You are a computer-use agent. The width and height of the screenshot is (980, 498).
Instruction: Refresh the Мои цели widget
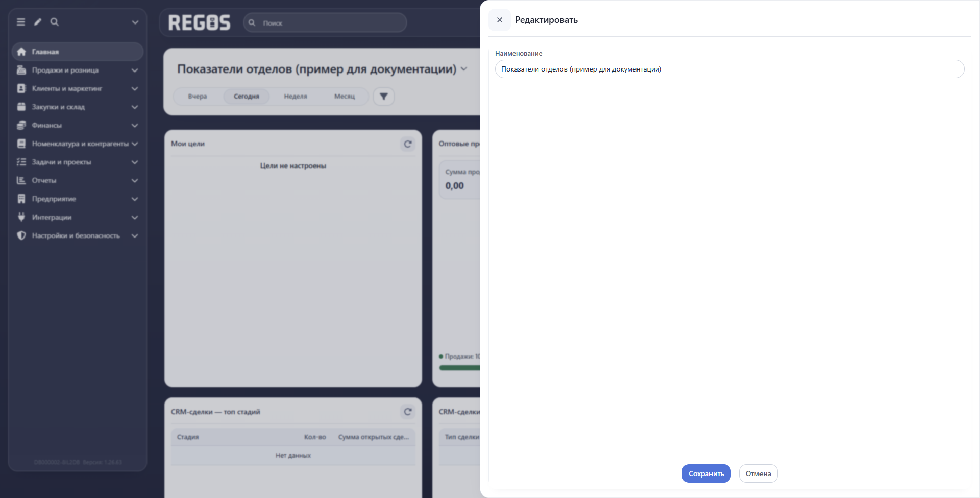(408, 144)
